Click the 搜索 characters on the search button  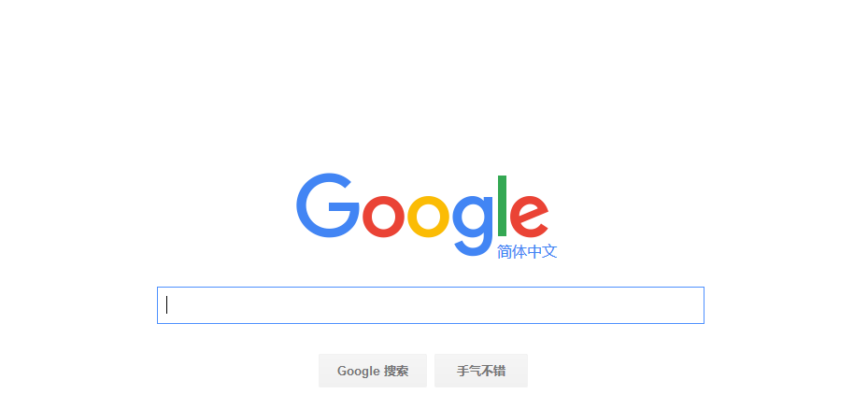(x=396, y=371)
